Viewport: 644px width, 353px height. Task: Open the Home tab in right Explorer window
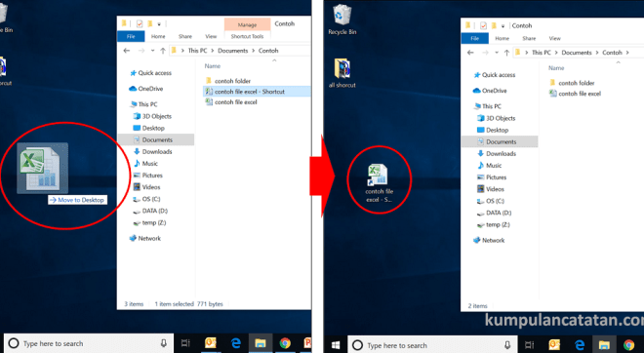click(502, 39)
